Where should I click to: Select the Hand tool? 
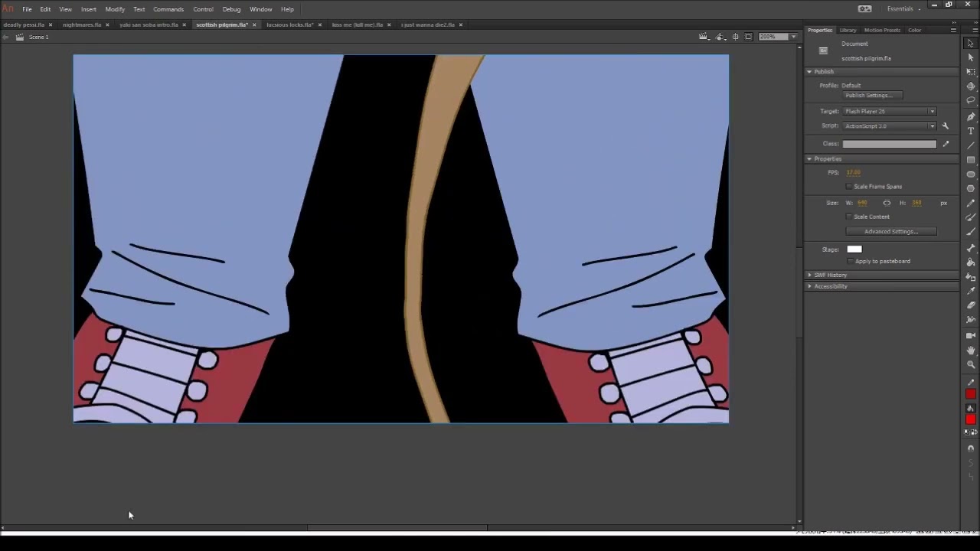coord(971,350)
